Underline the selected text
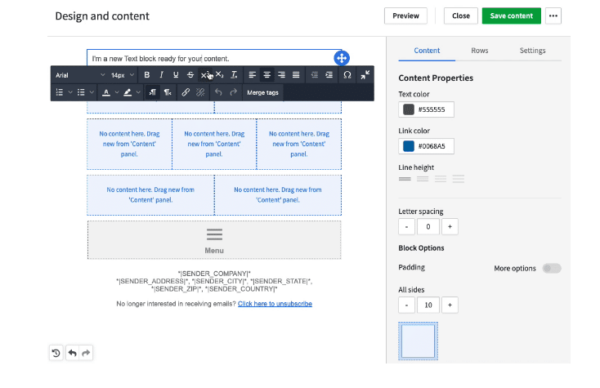Viewport: 600px width, 388px height. pos(176,75)
